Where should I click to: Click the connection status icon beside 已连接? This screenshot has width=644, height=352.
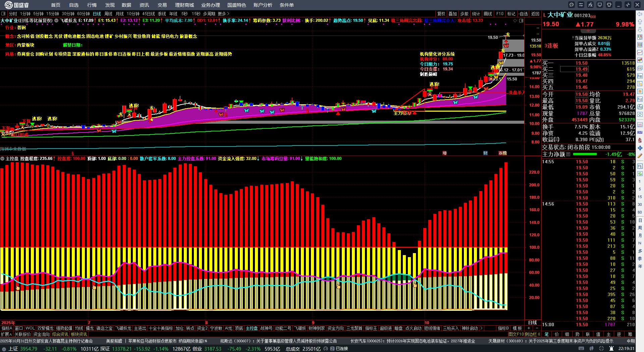pos(332,349)
